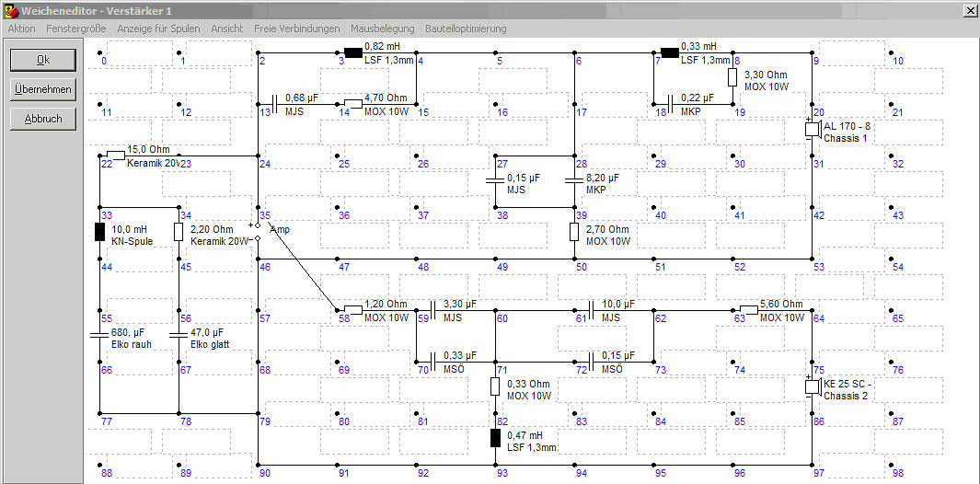Select the 8,20 µF MKP capacitor symbol

(574, 180)
